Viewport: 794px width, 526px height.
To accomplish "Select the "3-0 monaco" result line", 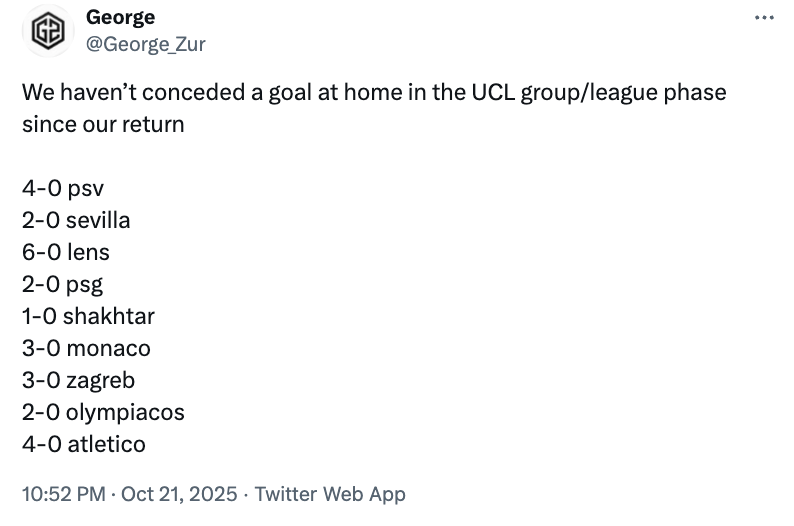I will click(x=86, y=348).
